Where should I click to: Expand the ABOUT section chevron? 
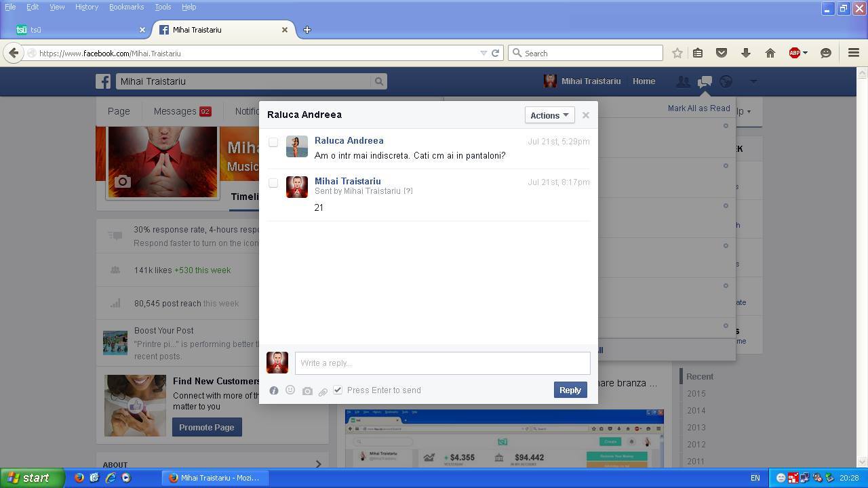(x=318, y=464)
